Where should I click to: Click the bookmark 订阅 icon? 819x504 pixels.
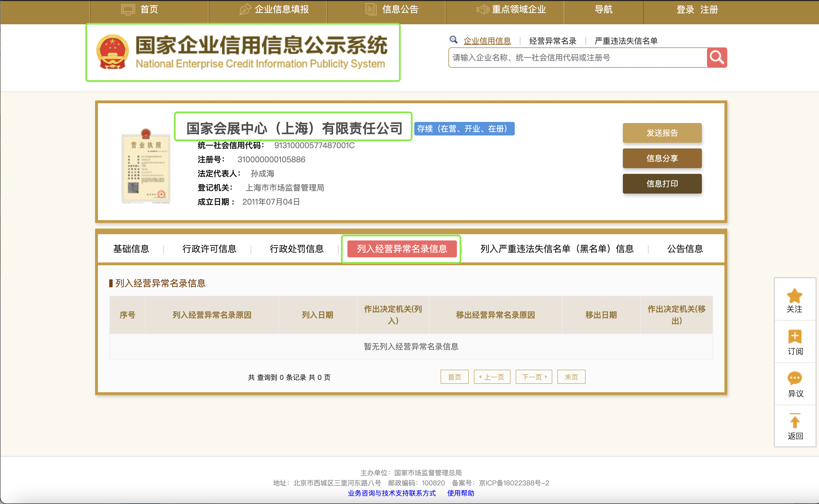pos(795,337)
